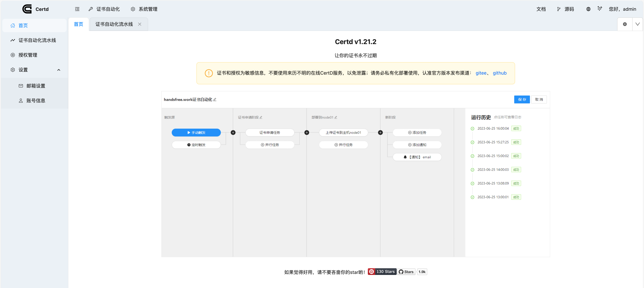Open 账号信息 in the sidebar
Viewport: 644px width, 288px height.
tap(34, 100)
